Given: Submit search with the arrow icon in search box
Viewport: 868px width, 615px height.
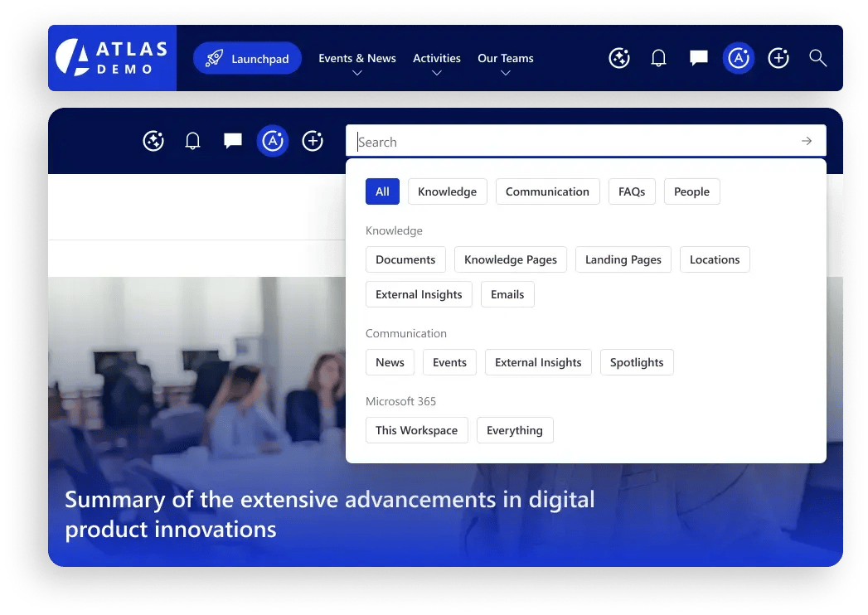Looking at the screenshot, I should coord(806,142).
